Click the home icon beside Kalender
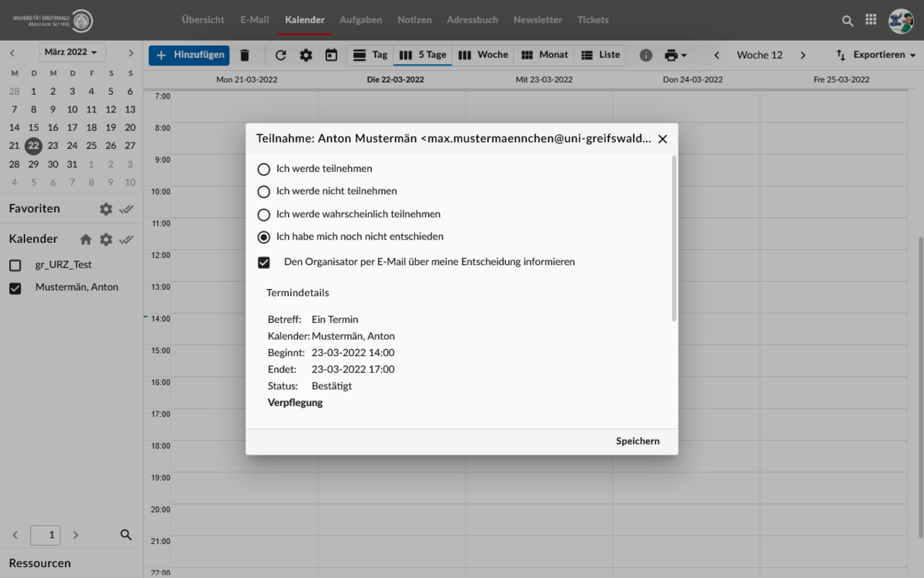The image size is (924, 578). (85, 239)
